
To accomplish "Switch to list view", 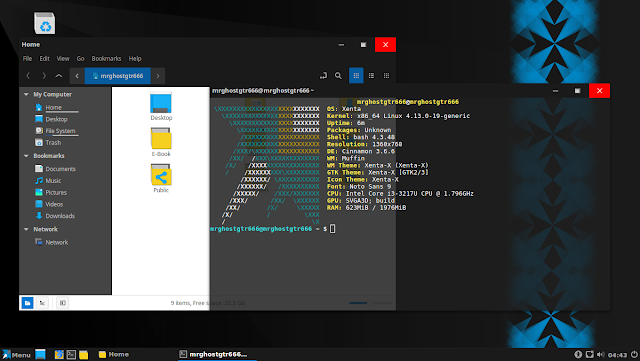I will pos(371,76).
